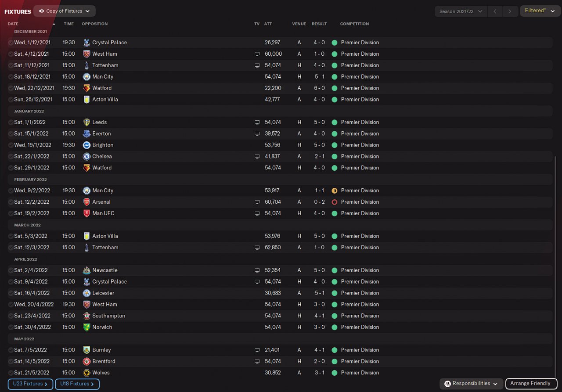
Task: Click the TV icon on the Leeds fixture
Action: [257, 122]
